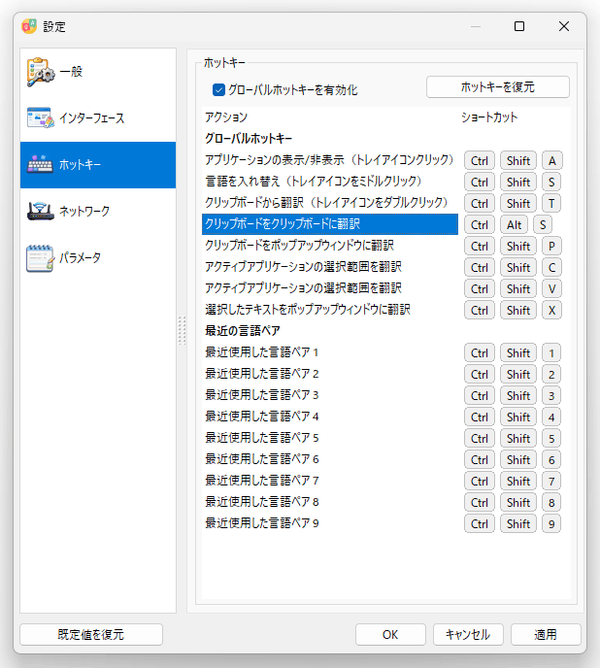Close the 設定 window
Viewport: 600px width, 668px height.
[x=564, y=26]
